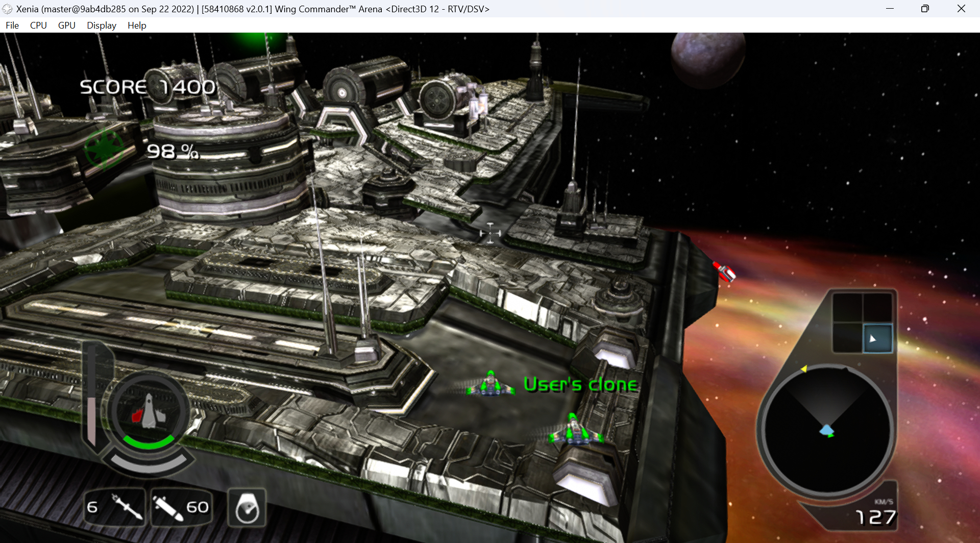The image size is (980, 543).
Task: Select the gun weapon slot showing 60
Action: coord(181,507)
